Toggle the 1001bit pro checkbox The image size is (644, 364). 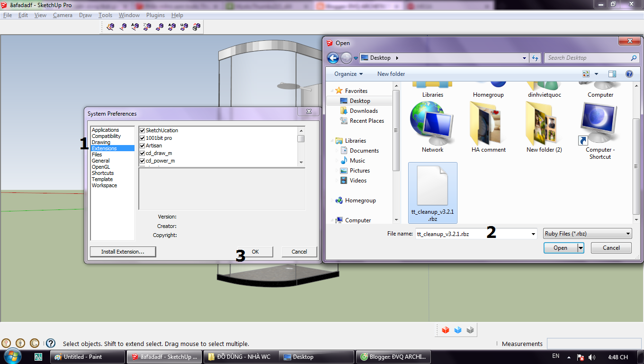point(142,138)
